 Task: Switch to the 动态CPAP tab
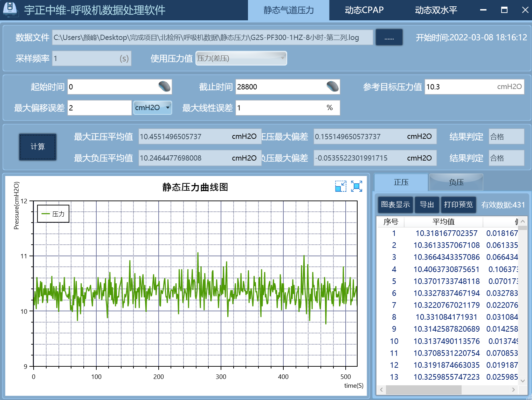pyautogui.click(x=364, y=10)
